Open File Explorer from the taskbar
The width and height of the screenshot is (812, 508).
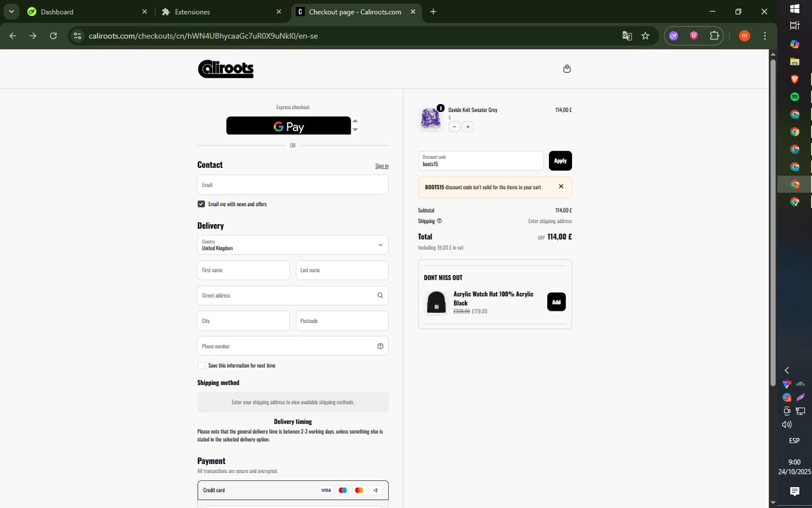point(795,62)
